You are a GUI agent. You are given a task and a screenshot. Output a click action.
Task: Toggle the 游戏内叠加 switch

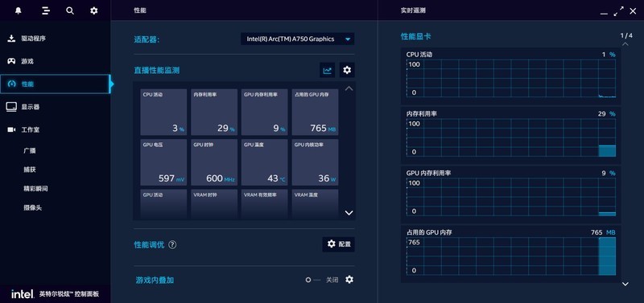(x=313, y=280)
